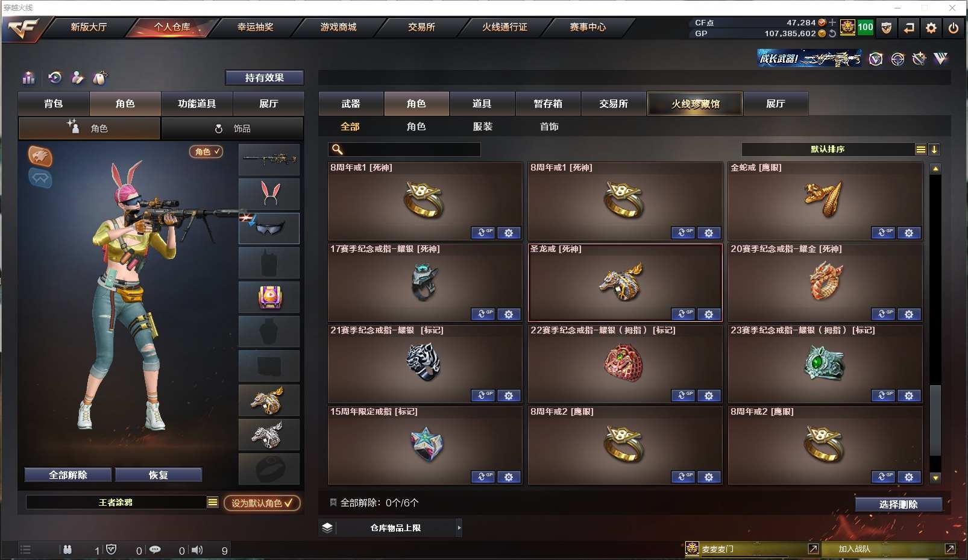Open the settings gear in top bar
968x560 pixels.
tap(931, 28)
